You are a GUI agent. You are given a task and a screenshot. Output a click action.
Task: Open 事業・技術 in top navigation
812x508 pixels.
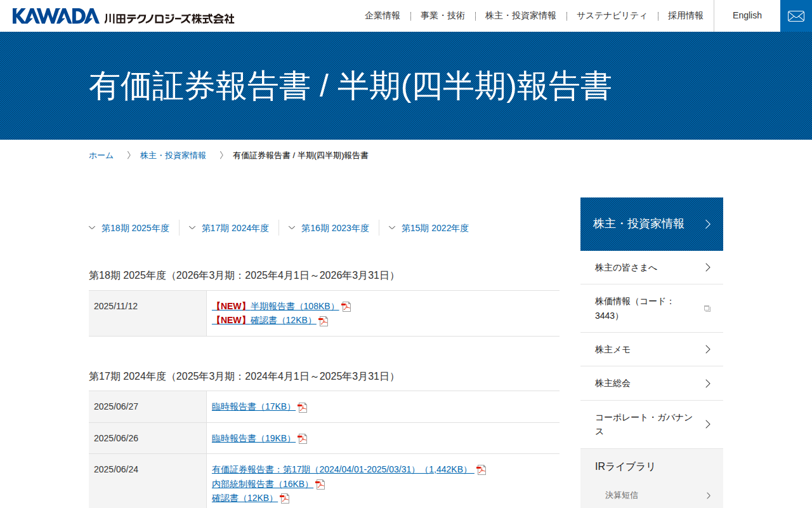point(443,16)
